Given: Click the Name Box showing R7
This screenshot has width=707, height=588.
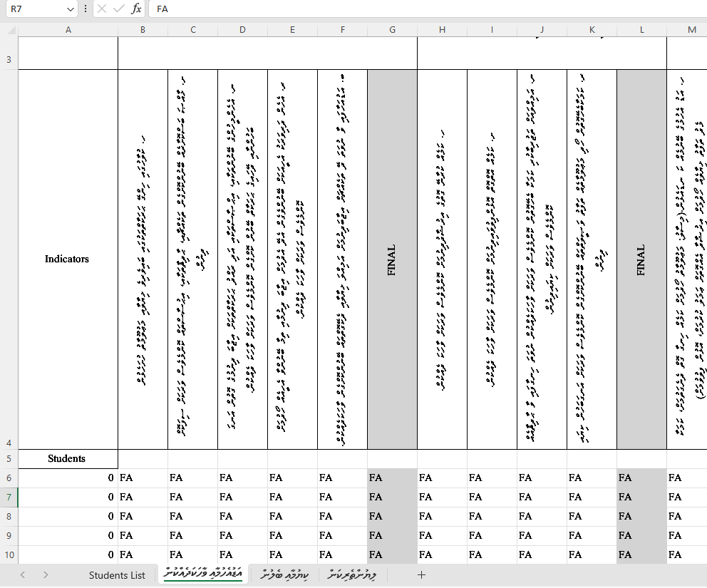Looking at the screenshot, I should click(x=34, y=9).
